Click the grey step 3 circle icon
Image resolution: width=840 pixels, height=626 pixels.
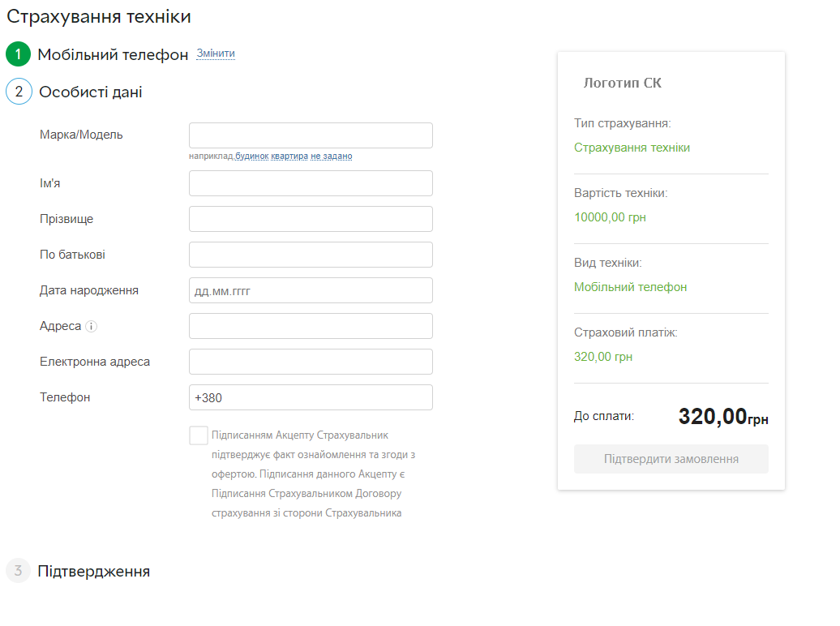(18, 571)
